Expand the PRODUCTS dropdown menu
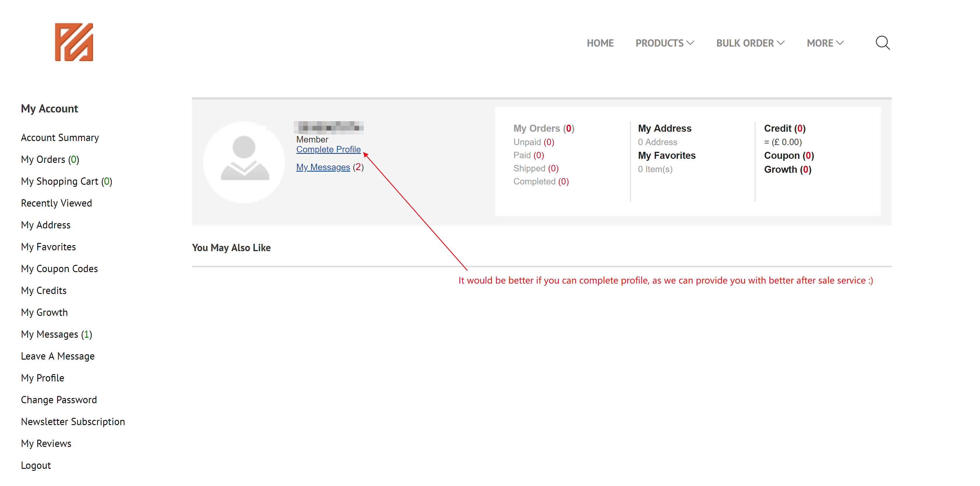The image size is (980, 486). click(664, 43)
